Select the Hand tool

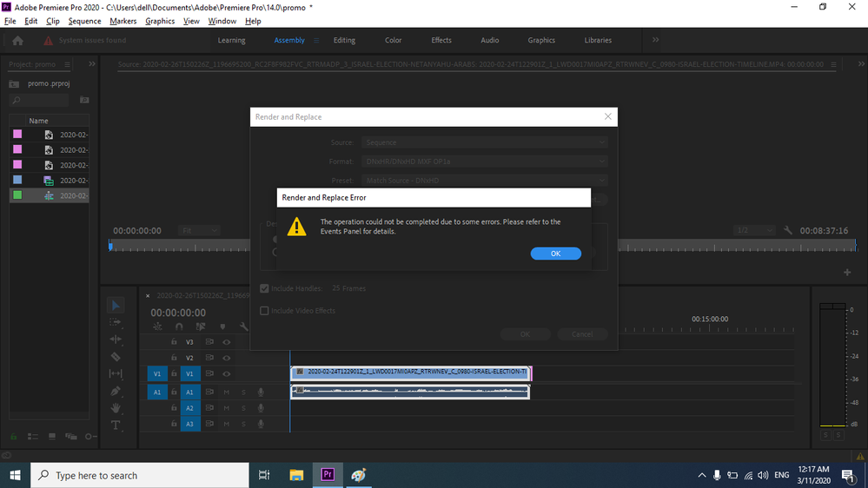coord(116,408)
